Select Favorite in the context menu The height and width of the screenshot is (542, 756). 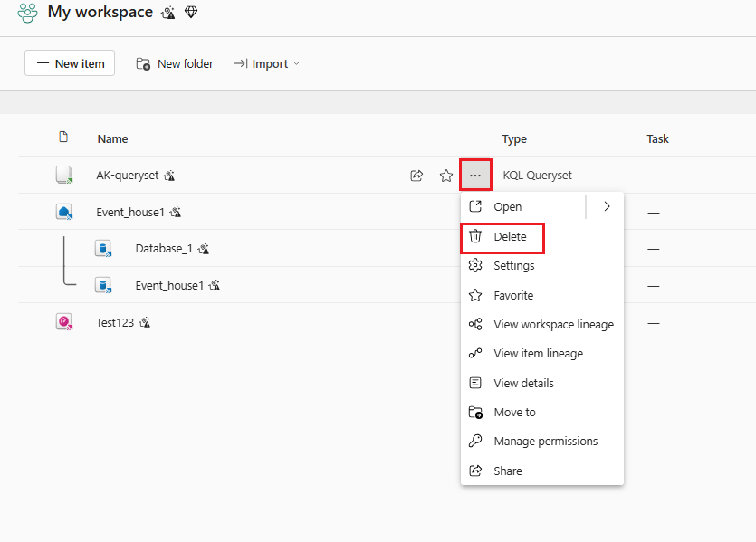[x=542, y=295]
